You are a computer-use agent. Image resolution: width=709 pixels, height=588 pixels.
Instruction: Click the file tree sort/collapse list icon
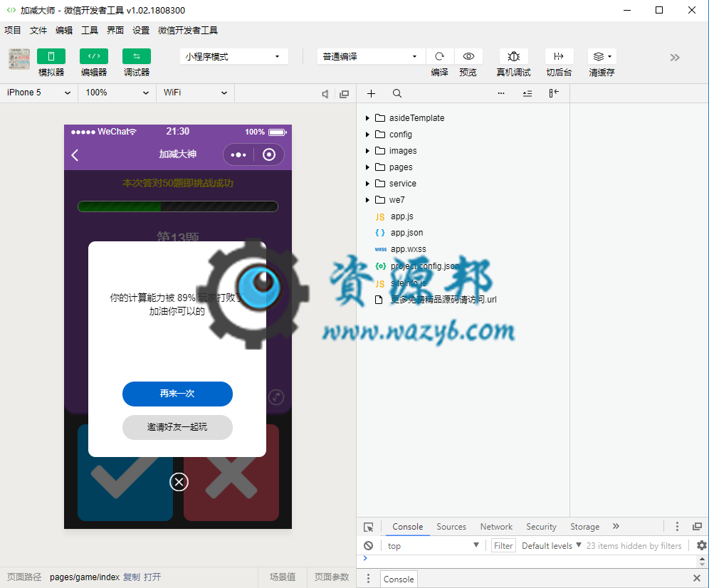(x=527, y=94)
